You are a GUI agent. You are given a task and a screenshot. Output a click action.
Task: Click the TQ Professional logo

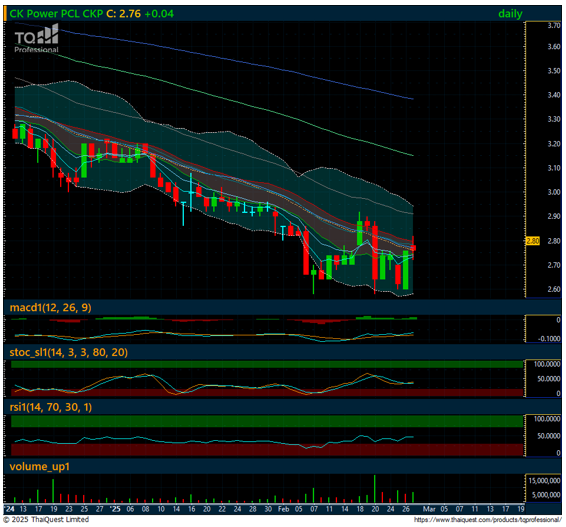pyautogui.click(x=36, y=38)
